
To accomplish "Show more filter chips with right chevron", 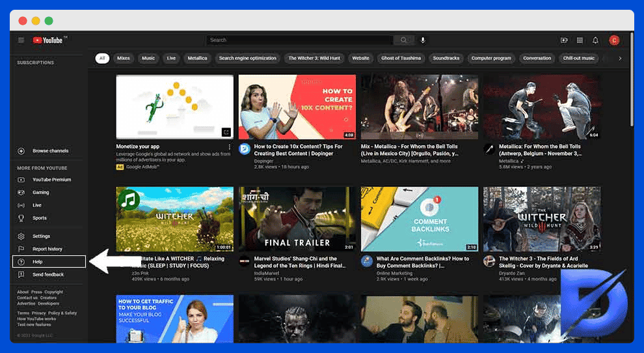I will coord(620,59).
